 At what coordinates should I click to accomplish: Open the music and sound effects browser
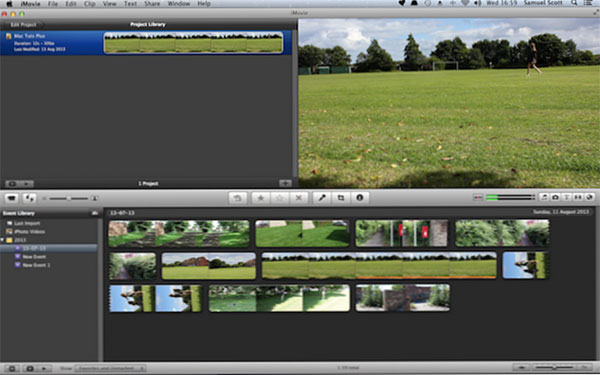(x=544, y=197)
